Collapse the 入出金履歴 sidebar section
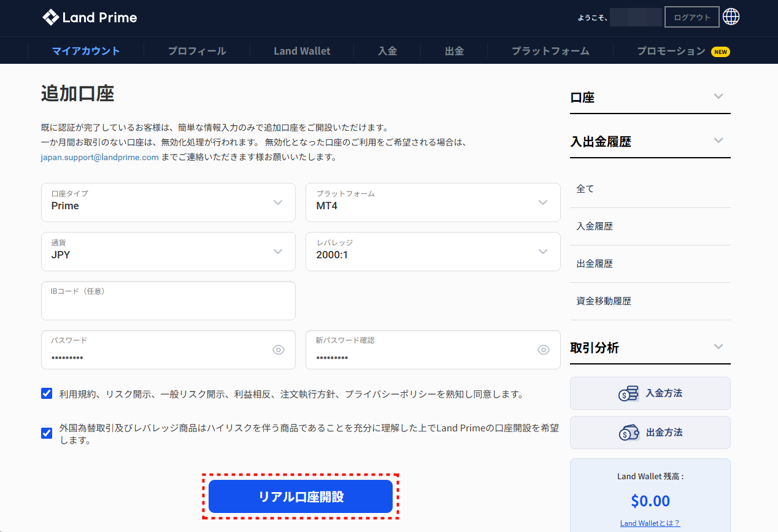The image size is (778, 532). click(650, 141)
